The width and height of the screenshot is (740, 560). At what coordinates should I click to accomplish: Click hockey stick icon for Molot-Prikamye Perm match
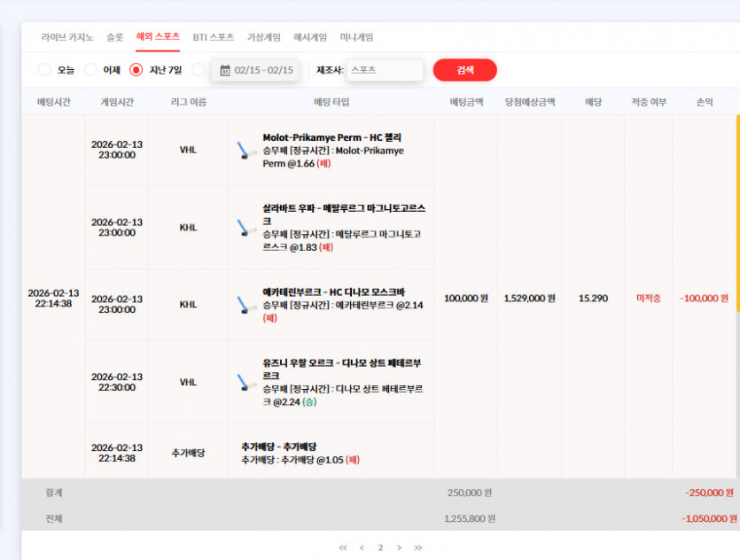[x=246, y=151]
